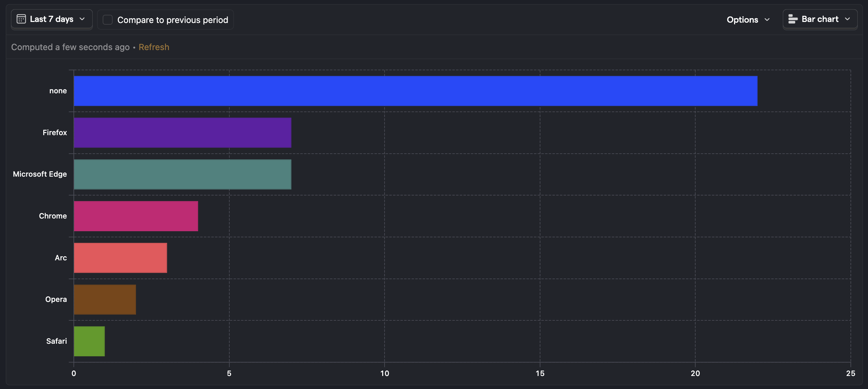The image size is (868, 389).
Task: Click the x-axis tick value 20
Action: [x=695, y=374]
